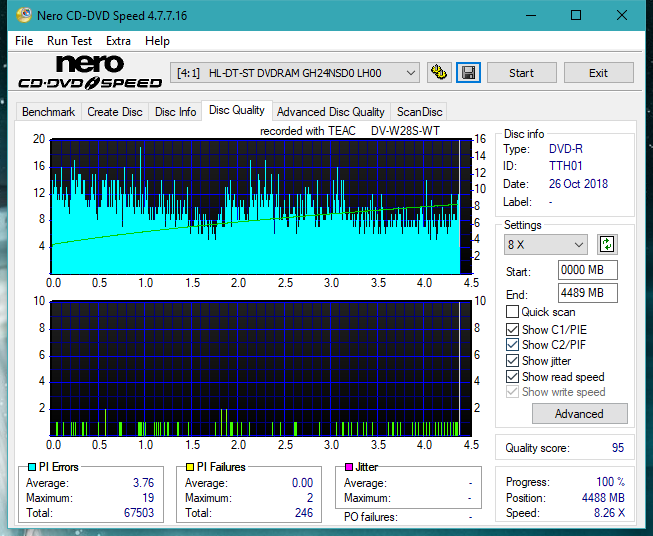Click the Quality score value 95
653x536 pixels.
point(618,448)
